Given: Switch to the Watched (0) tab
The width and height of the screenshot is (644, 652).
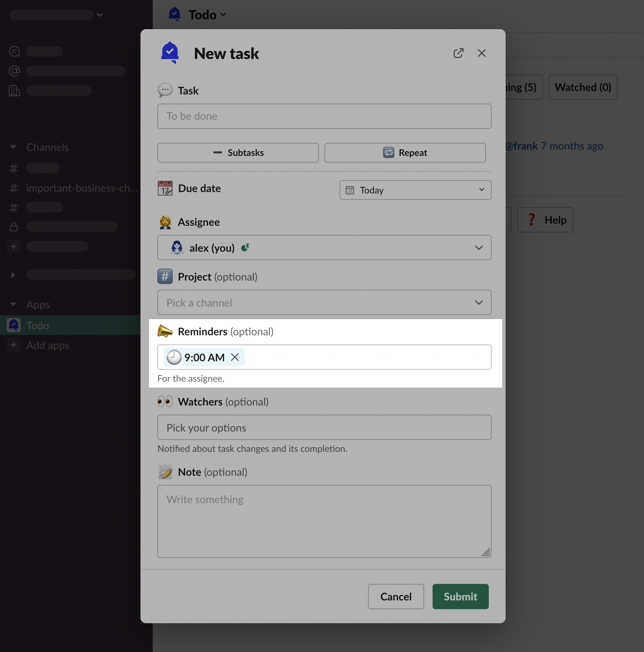Looking at the screenshot, I should tap(583, 87).
